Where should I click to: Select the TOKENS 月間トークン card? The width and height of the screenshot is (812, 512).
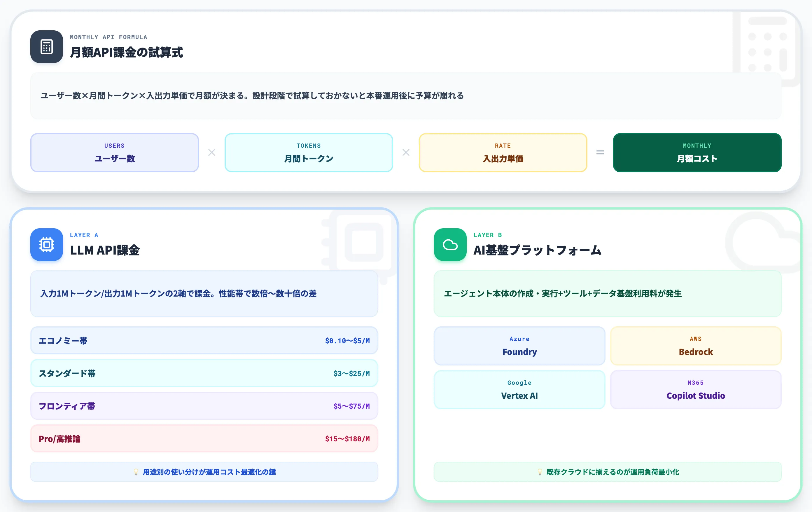click(x=309, y=153)
